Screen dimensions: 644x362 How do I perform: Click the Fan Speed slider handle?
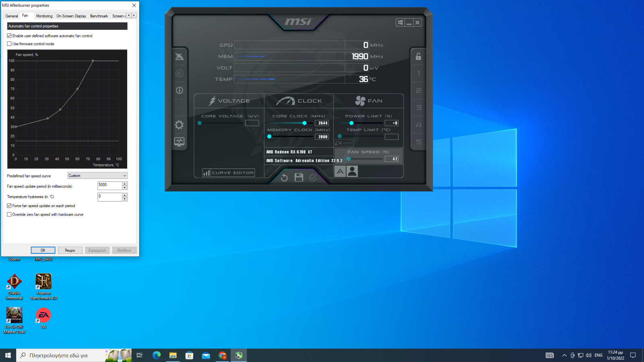point(349,159)
